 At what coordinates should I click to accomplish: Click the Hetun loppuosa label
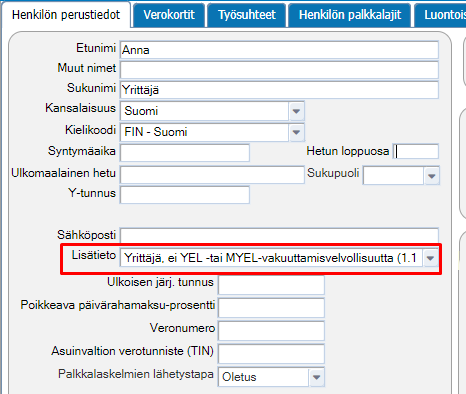pos(348,151)
